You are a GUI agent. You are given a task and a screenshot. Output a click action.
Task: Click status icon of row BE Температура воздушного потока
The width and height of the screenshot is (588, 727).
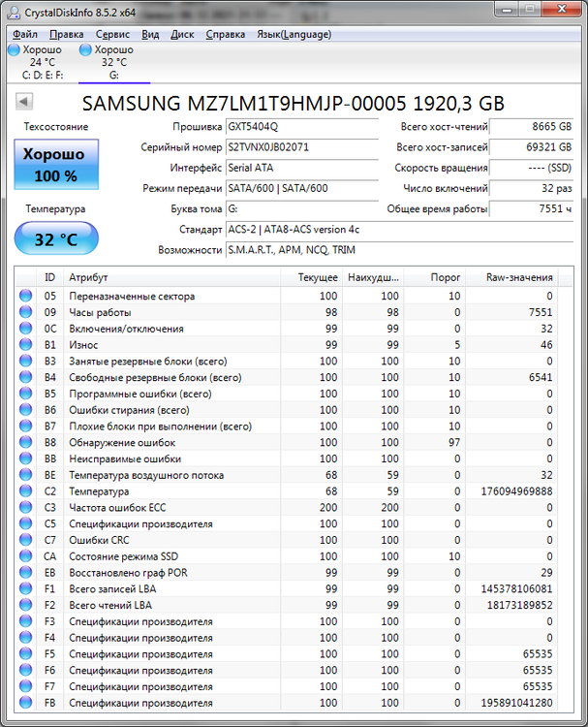click(25, 475)
